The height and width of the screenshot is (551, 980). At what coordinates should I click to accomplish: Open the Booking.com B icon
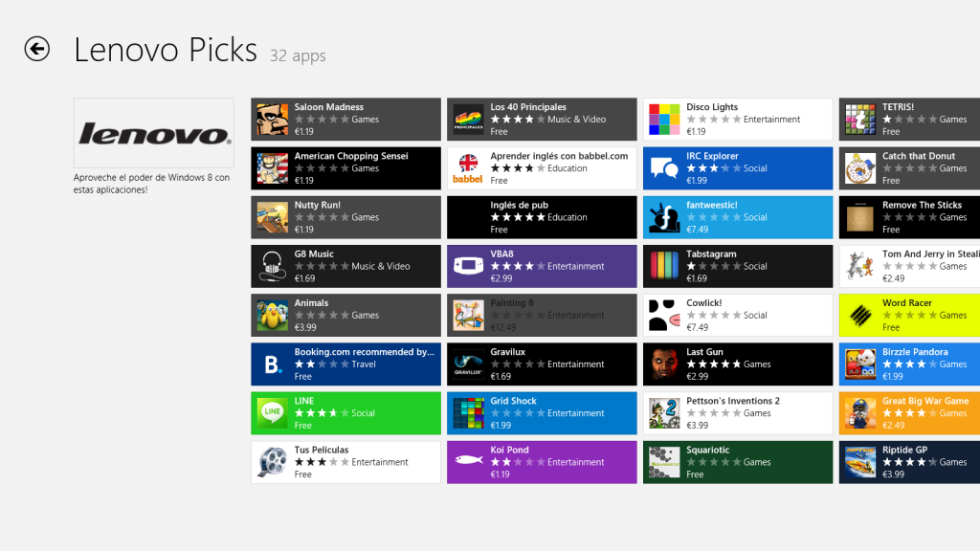[x=273, y=364]
